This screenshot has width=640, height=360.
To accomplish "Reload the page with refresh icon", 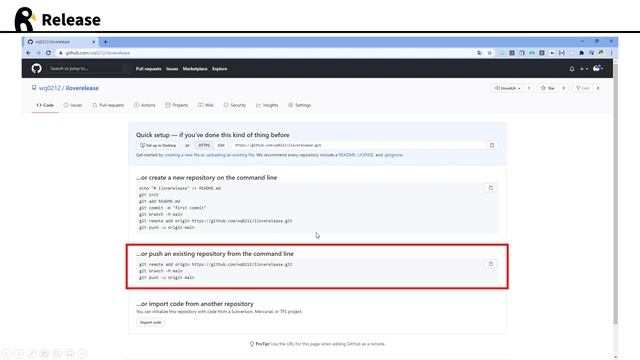I will click(x=48, y=53).
